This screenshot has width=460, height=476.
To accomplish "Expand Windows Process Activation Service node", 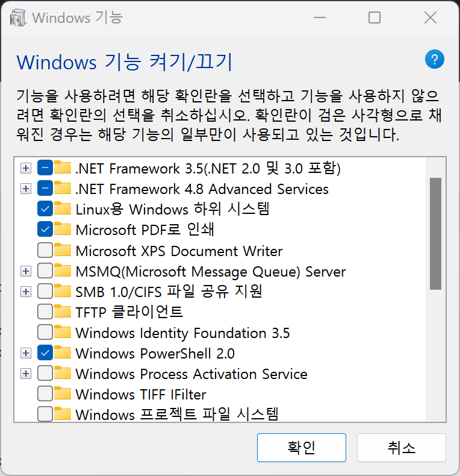I will coord(26,374).
